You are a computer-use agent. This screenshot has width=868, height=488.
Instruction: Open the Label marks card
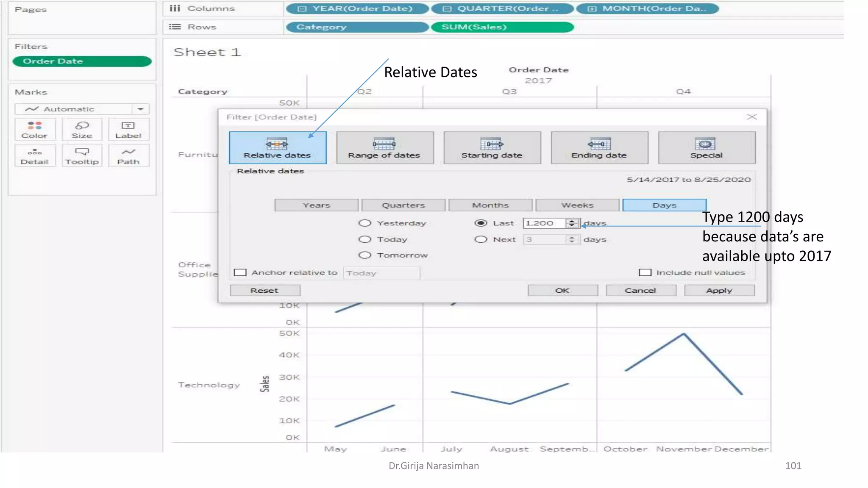128,130
